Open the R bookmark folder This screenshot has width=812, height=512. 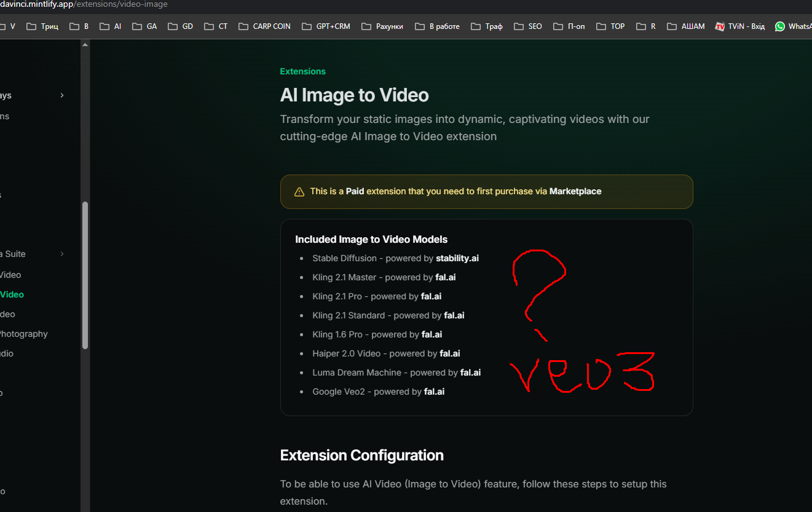click(x=646, y=26)
